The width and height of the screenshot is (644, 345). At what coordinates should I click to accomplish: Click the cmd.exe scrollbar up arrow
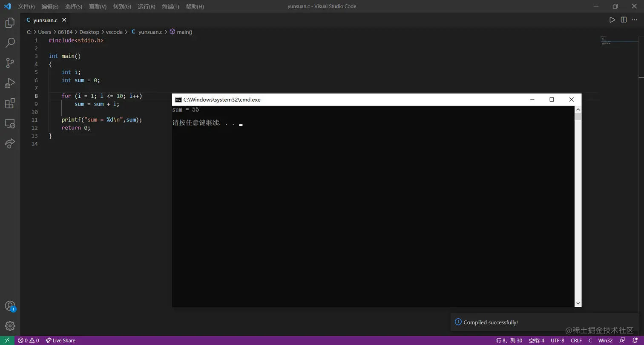coord(578,109)
